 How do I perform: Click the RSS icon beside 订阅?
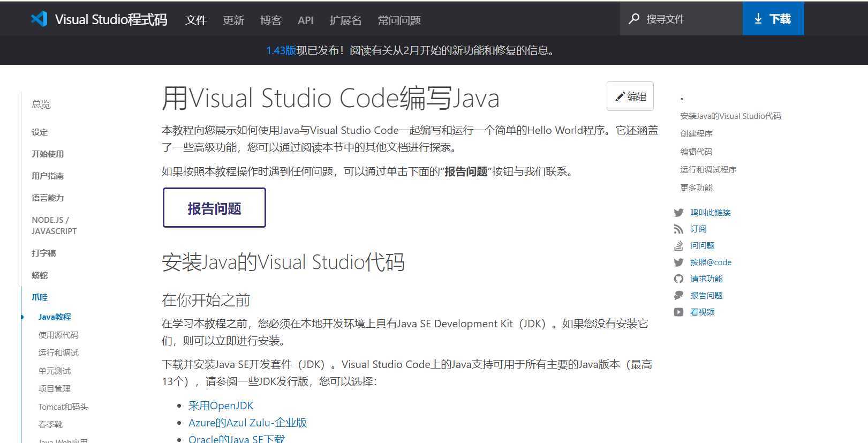(678, 229)
